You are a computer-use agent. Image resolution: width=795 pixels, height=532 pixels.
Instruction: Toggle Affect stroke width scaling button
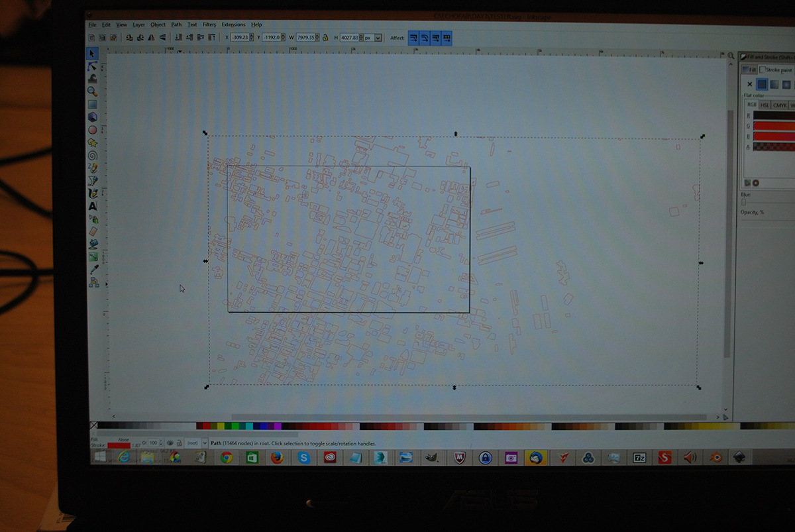[414, 38]
